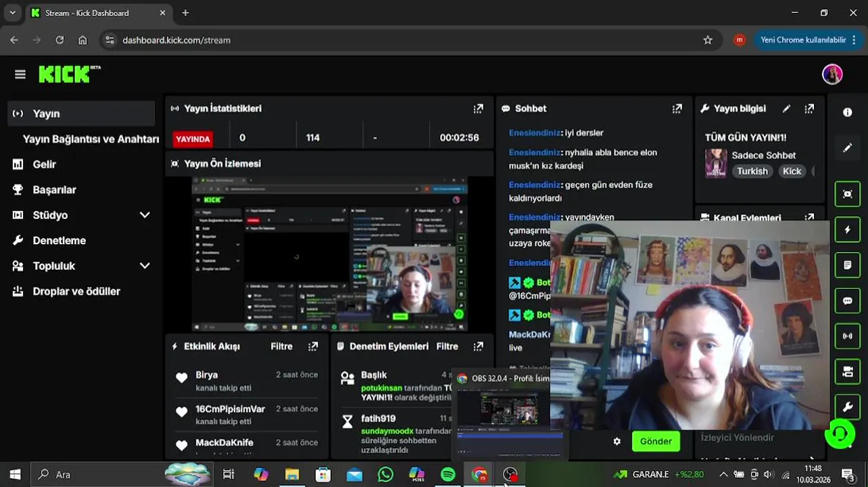
Task: Click the pencil edit-layout icon in right sidebar
Action: (x=847, y=147)
